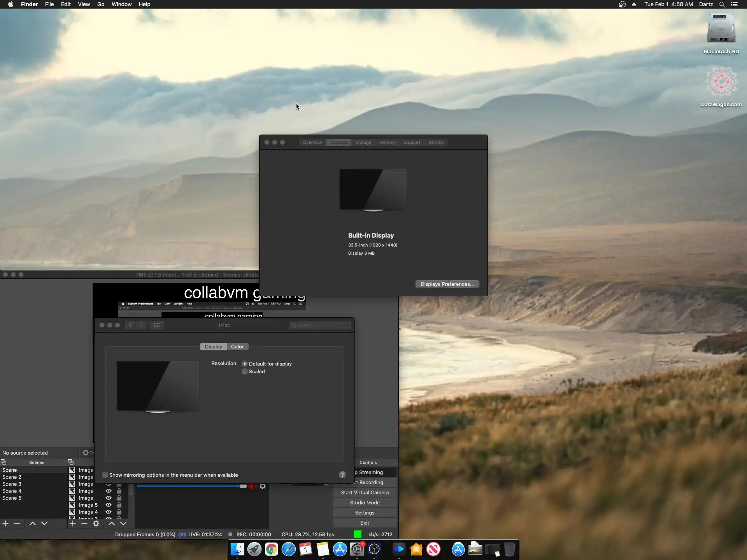Hide the Image 5 source eye icon
The image size is (747, 560).
109,505
